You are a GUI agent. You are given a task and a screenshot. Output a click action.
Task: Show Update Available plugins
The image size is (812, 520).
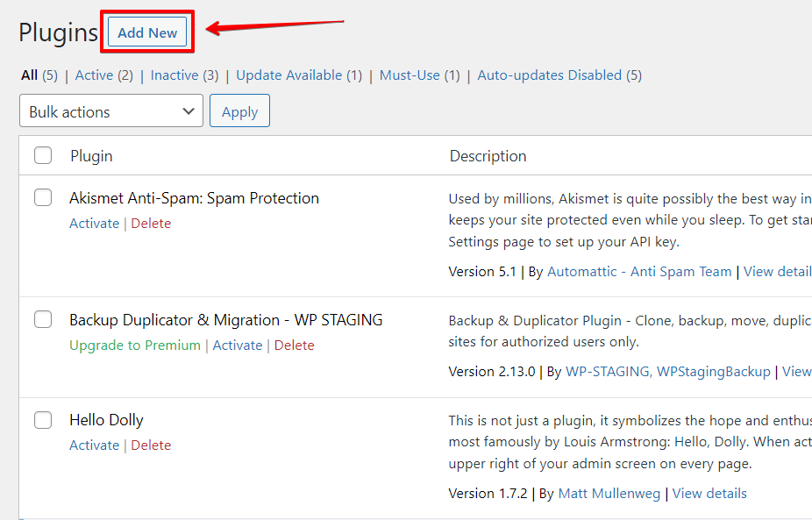(289, 75)
